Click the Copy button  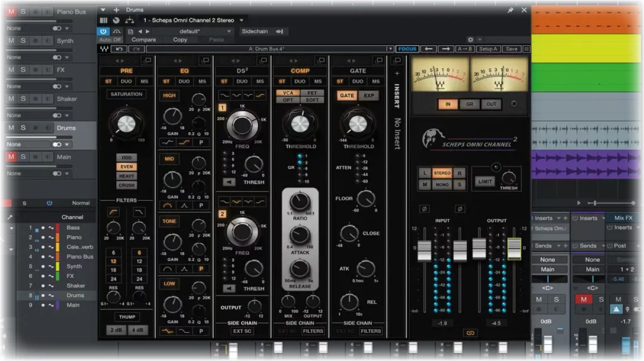click(180, 40)
